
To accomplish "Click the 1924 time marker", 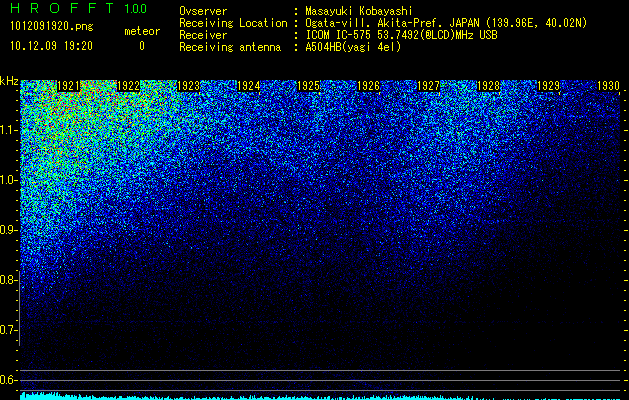I will (249, 86).
